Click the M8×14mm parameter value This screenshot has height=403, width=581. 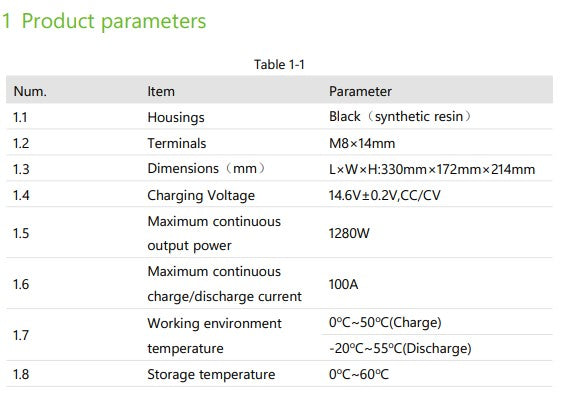pyautogui.click(x=362, y=143)
